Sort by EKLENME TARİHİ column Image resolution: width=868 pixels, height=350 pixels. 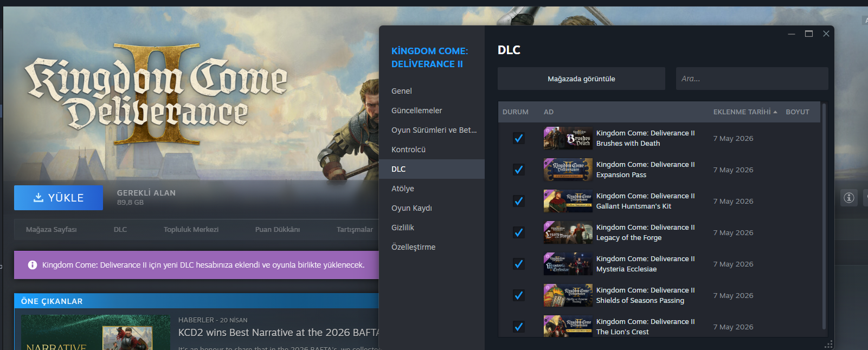(745, 112)
